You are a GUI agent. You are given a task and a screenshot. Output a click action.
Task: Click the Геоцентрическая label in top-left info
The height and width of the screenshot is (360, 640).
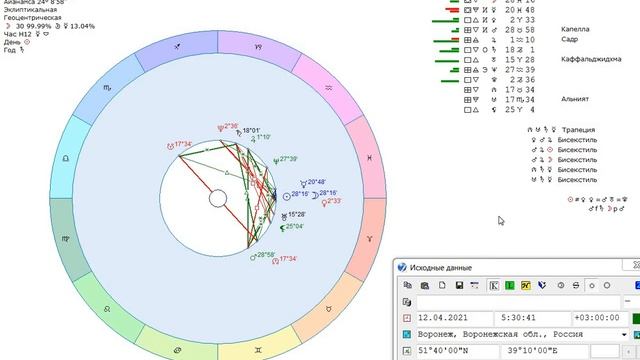click(33, 18)
